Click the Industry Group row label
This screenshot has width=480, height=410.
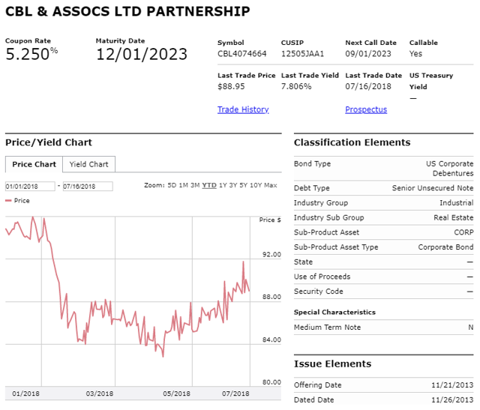pos(321,203)
